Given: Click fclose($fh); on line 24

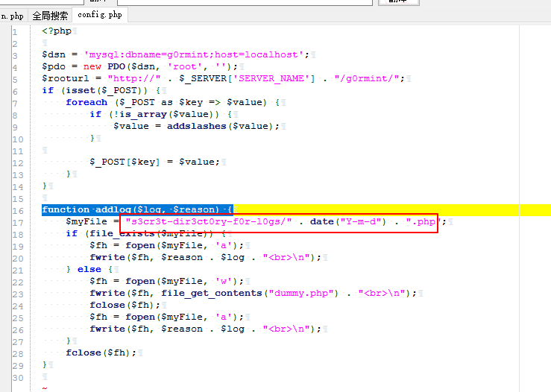Looking at the screenshot, I should tap(125, 306).
